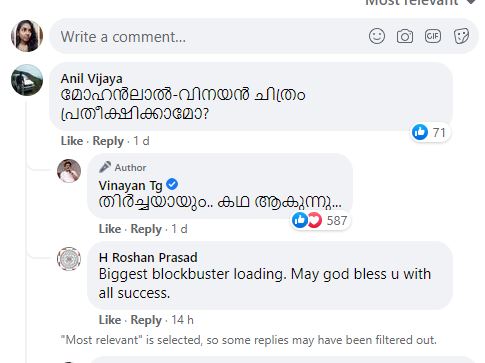Click the 14 h timestamp on Roshan's comment
Screen dimensions: 485x363
pos(182,320)
